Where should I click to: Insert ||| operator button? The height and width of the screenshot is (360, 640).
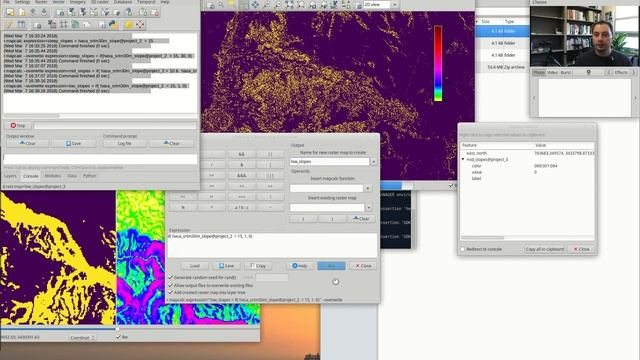[x=270, y=176]
